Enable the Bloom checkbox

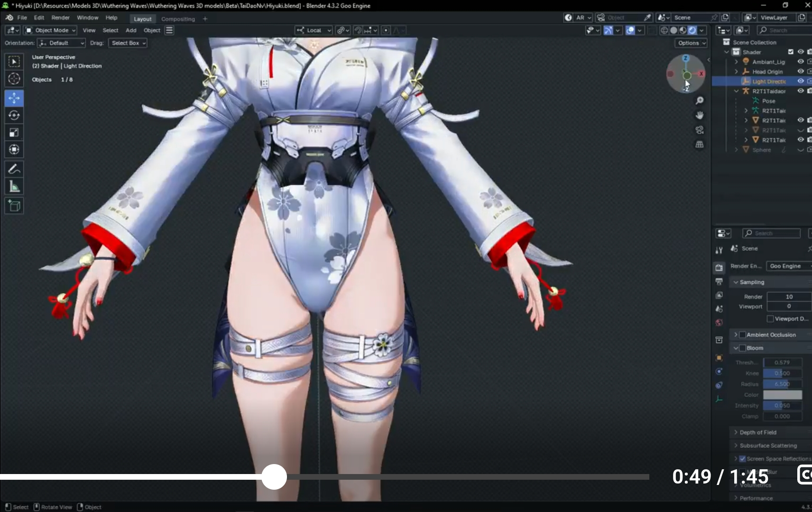coord(743,348)
